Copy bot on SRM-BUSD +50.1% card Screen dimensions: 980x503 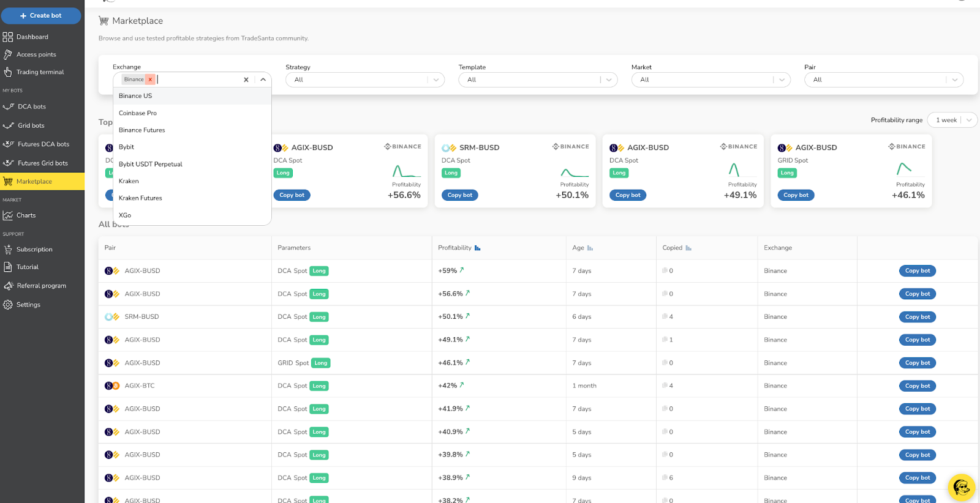pyautogui.click(x=460, y=195)
